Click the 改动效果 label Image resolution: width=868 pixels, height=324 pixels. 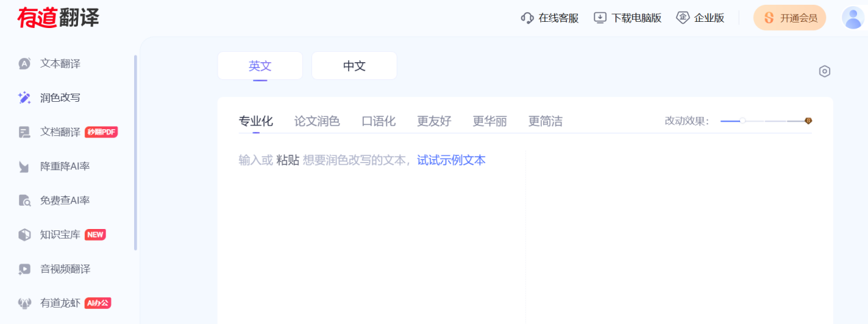pos(687,121)
